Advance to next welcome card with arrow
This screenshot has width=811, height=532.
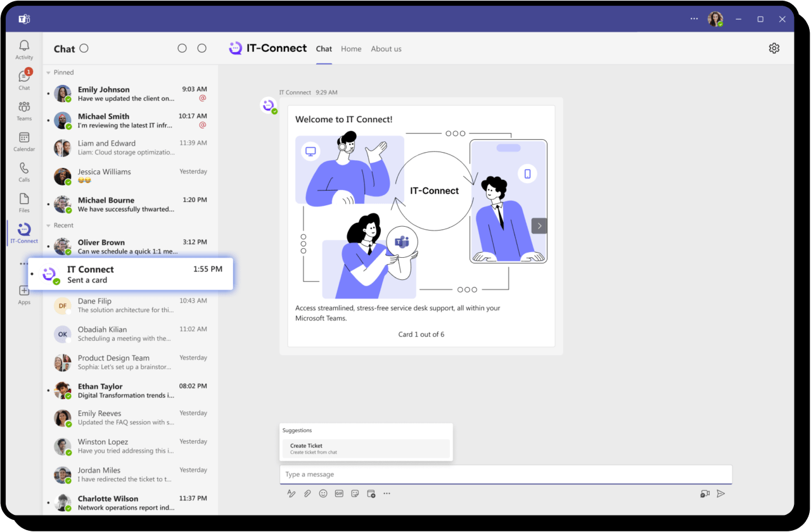[x=539, y=225]
